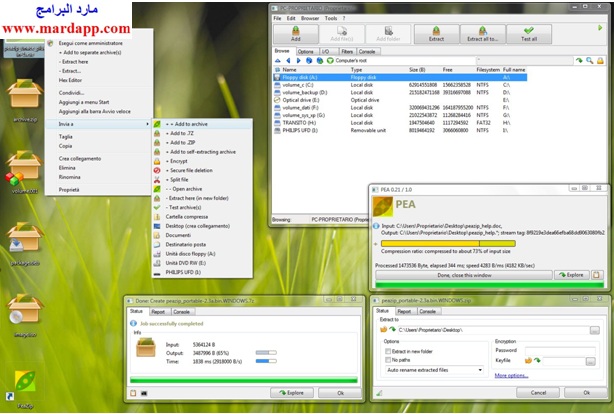Click the magnifier search icon in PeaZip
The image size is (614, 414).
click(x=589, y=61)
